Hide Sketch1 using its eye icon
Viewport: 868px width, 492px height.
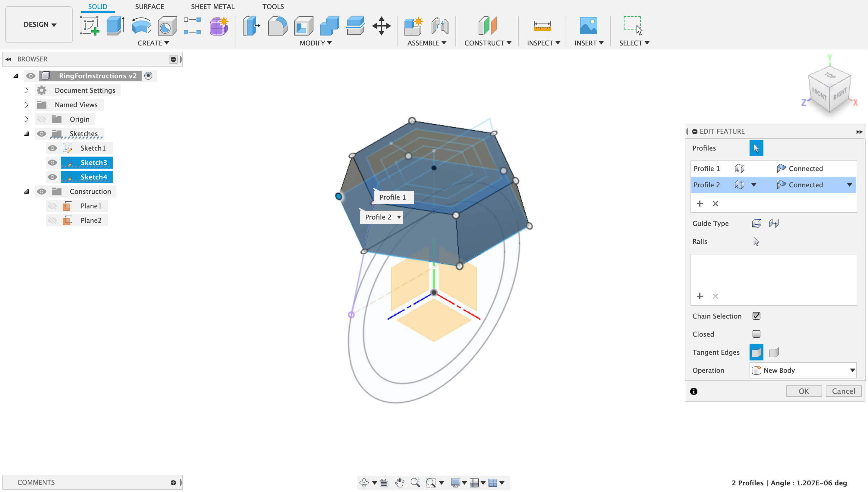click(52, 148)
